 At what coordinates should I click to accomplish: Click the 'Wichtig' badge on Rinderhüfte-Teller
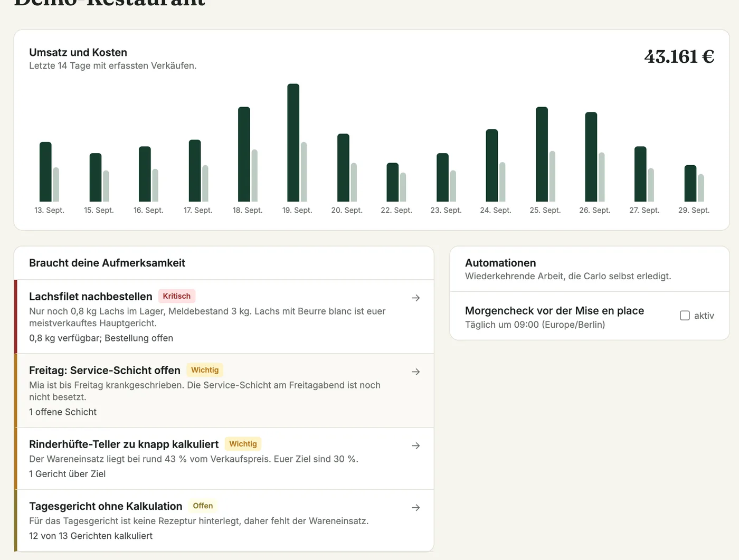(243, 444)
